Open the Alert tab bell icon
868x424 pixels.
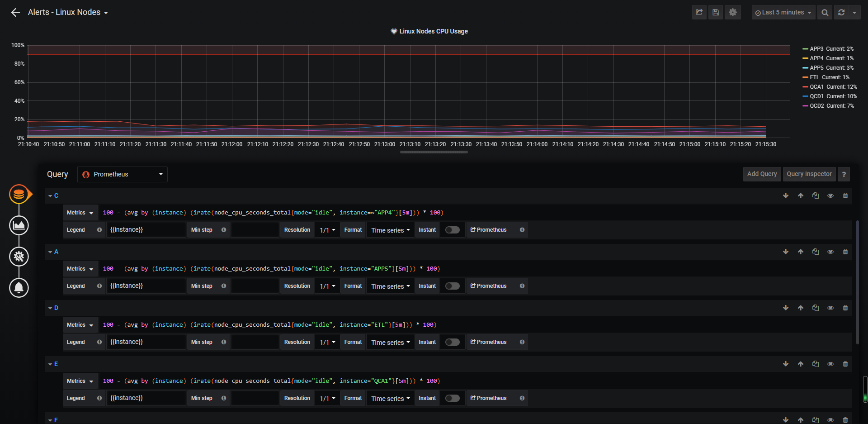pyautogui.click(x=19, y=288)
